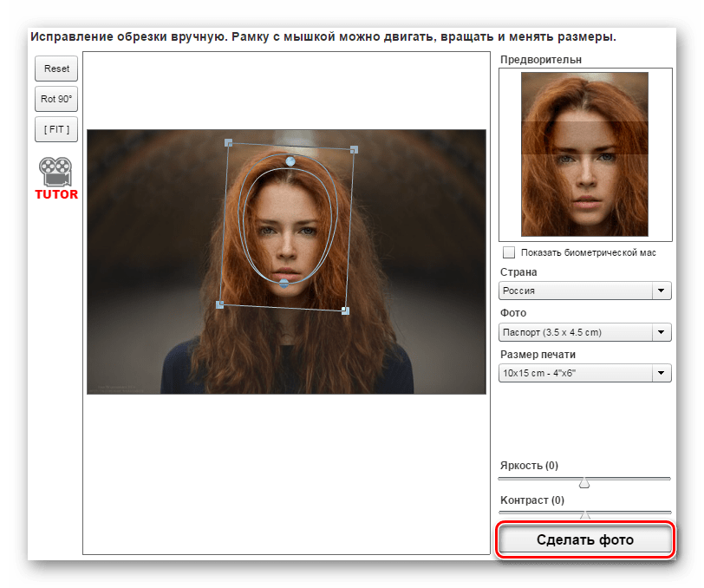Open the Размер печати print size dropdown
Screen dimensions: 704x588
[x=585, y=373]
